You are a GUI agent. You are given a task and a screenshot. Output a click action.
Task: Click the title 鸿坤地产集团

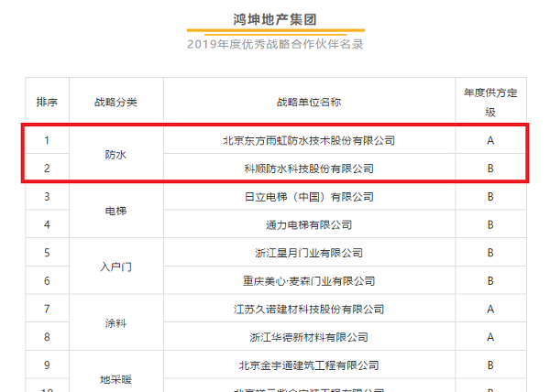click(x=275, y=19)
